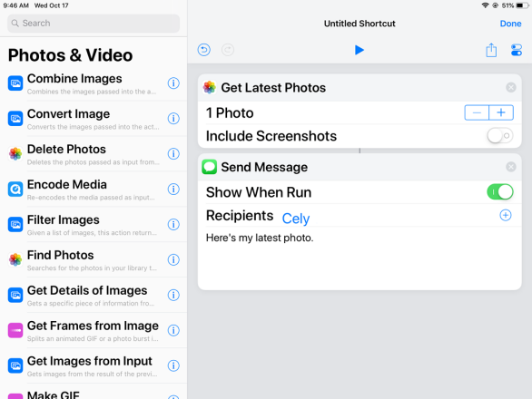Screen dimensions: 532x399
Task: Add the Convert Image action
Action: (x=84, y=119)
